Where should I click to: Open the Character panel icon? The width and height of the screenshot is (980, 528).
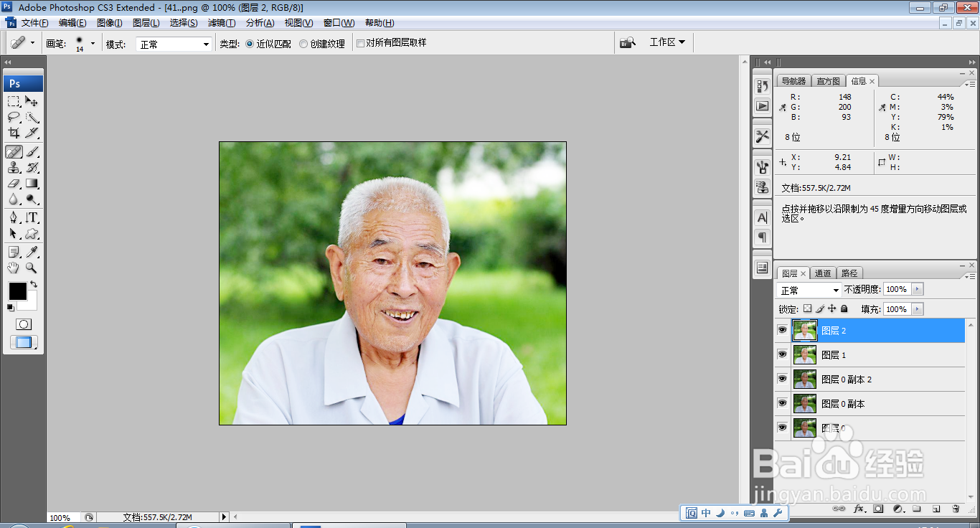click(762, 217)
